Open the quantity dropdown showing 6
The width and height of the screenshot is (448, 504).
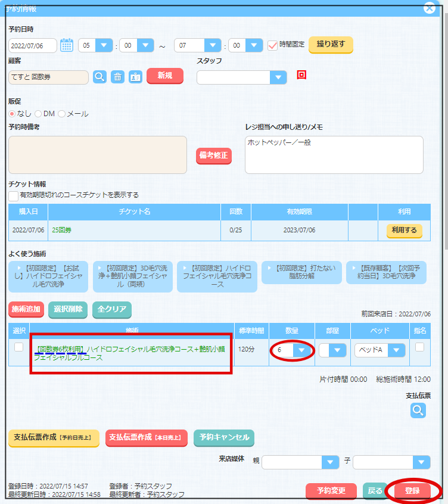(303, 350)
